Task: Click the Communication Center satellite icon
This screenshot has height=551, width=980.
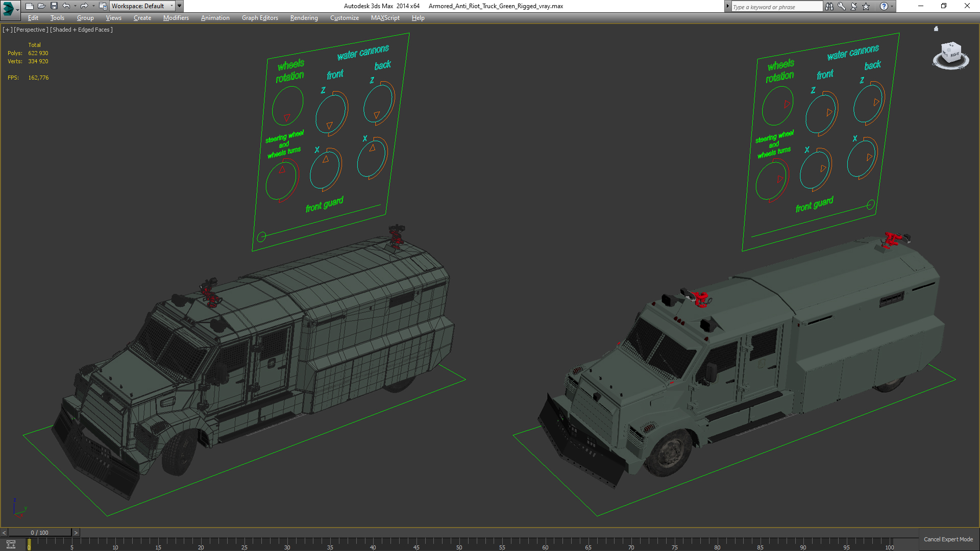Action: pos(854,6)
